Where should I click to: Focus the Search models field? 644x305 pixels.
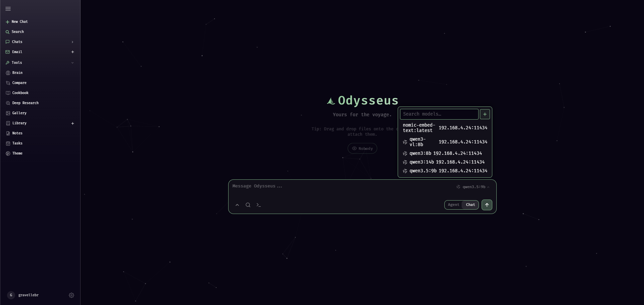click(x=439, y=114)
